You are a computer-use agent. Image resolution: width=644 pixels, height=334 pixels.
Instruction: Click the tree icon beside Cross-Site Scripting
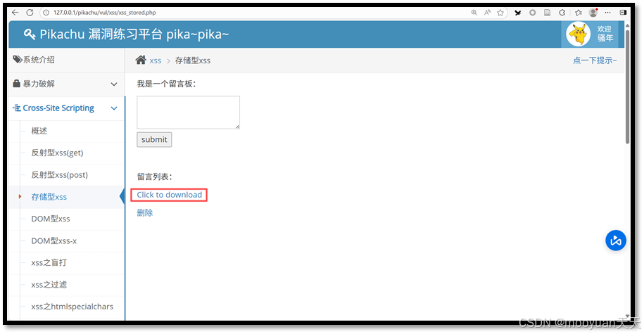coord(16,108)
